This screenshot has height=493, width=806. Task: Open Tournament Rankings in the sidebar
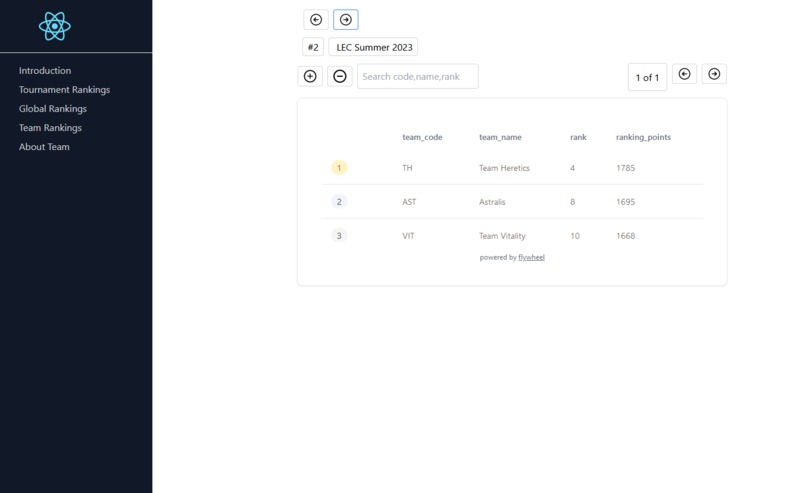click(x=64, y=89)
